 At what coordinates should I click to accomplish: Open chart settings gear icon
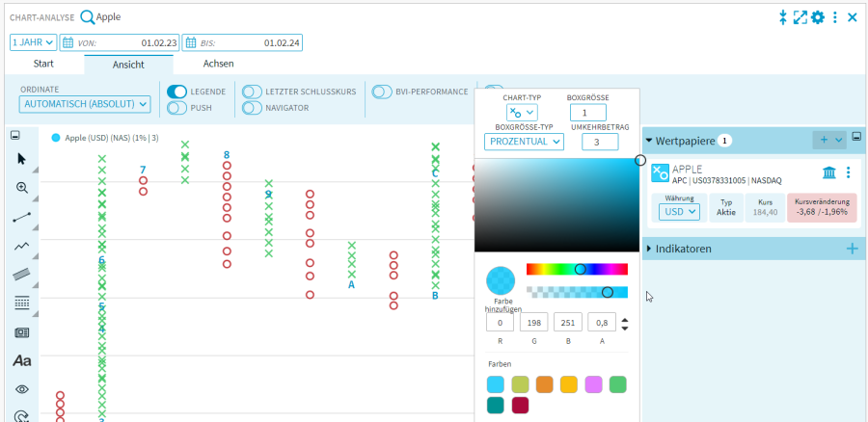[817, 17]
